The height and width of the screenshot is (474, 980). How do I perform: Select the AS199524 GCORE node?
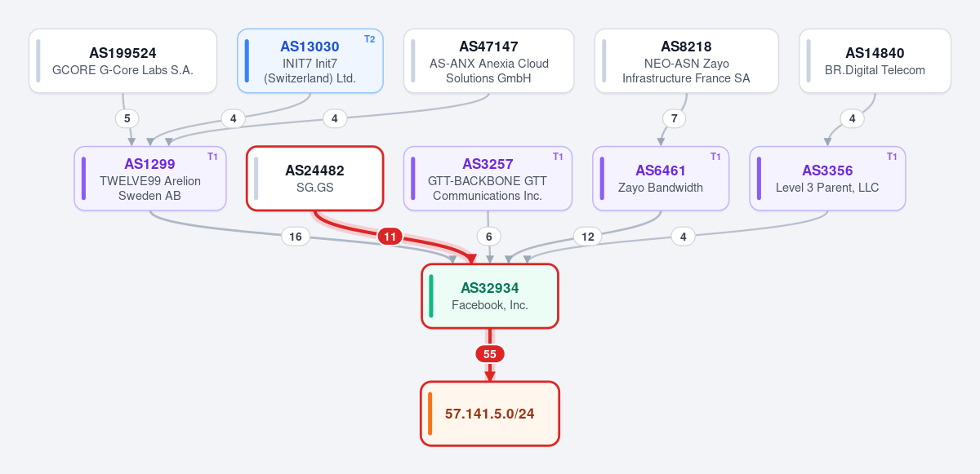(x=122, y=61)
